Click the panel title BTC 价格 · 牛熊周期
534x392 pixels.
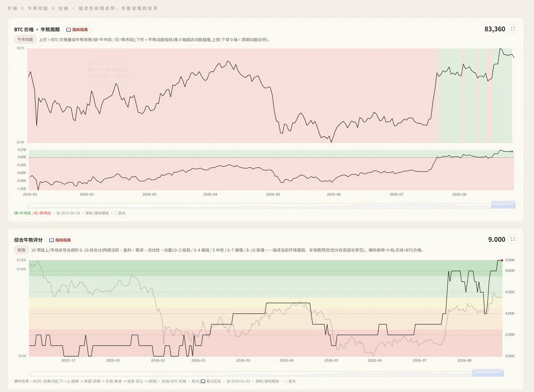[37, 29]
